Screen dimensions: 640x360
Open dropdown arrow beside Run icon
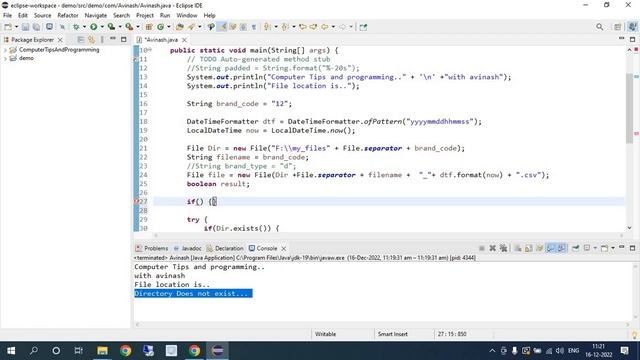pos(102,27)
